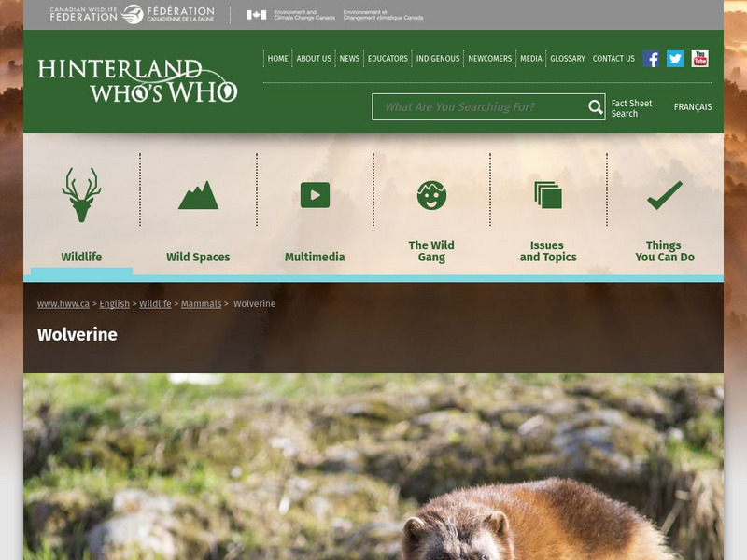Select the Issues and Topics stacked-pages icon
This screenshot has width=747, height=560.
coord(548,193)
